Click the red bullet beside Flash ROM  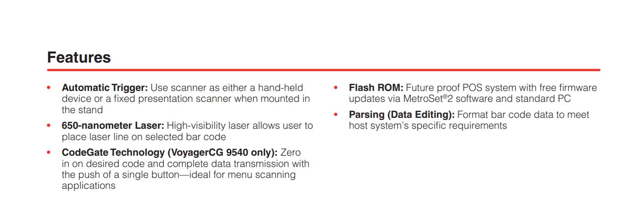coord(336,88)
